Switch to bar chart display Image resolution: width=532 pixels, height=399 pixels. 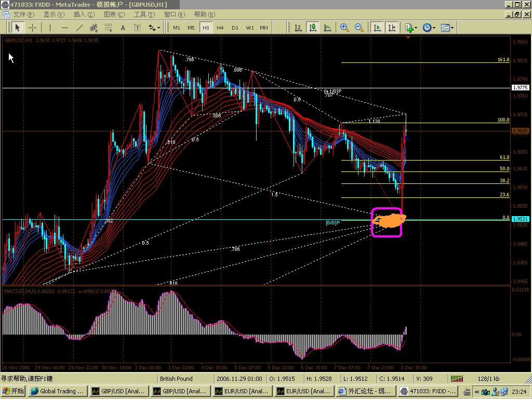tap(298, 28)
